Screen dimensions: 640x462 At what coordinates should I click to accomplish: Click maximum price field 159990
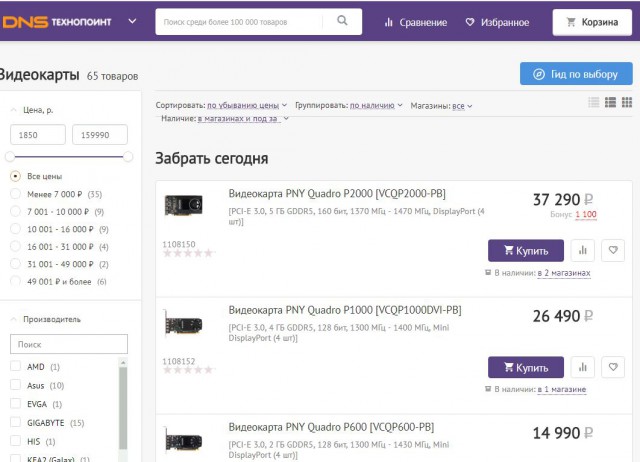click(100, 135)
